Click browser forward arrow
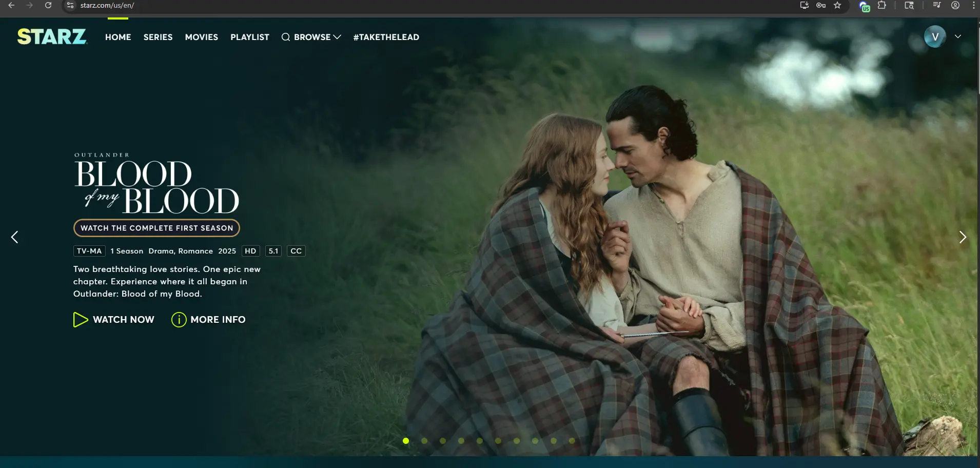Image resolution: width=980 pixels, height=468 pixels. click(30, 5)
